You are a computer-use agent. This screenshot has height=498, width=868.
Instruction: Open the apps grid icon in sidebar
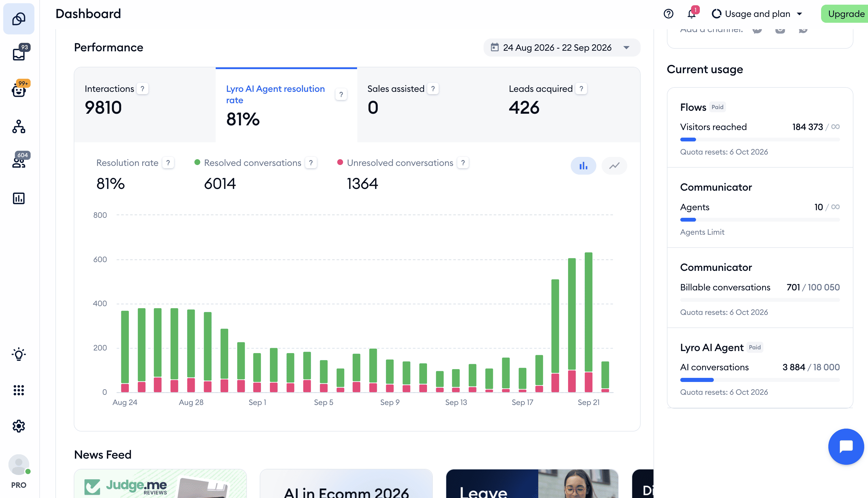point(18,390)
